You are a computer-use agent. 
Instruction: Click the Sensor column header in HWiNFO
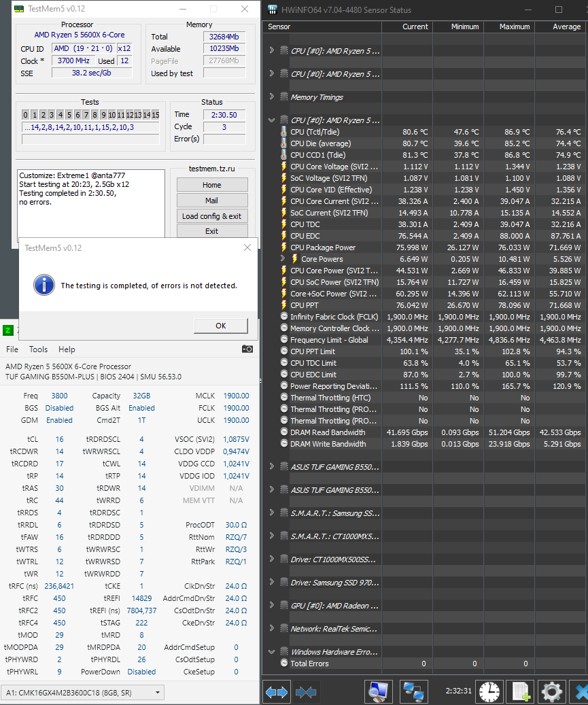(x=322, y=27)
